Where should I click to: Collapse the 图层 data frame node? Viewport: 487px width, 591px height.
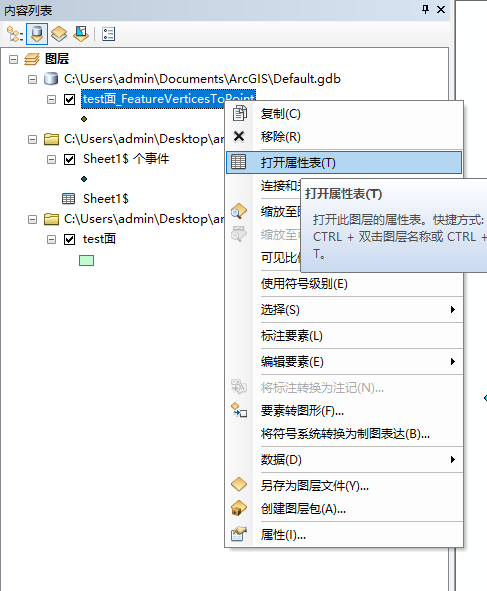coord(14,59)
